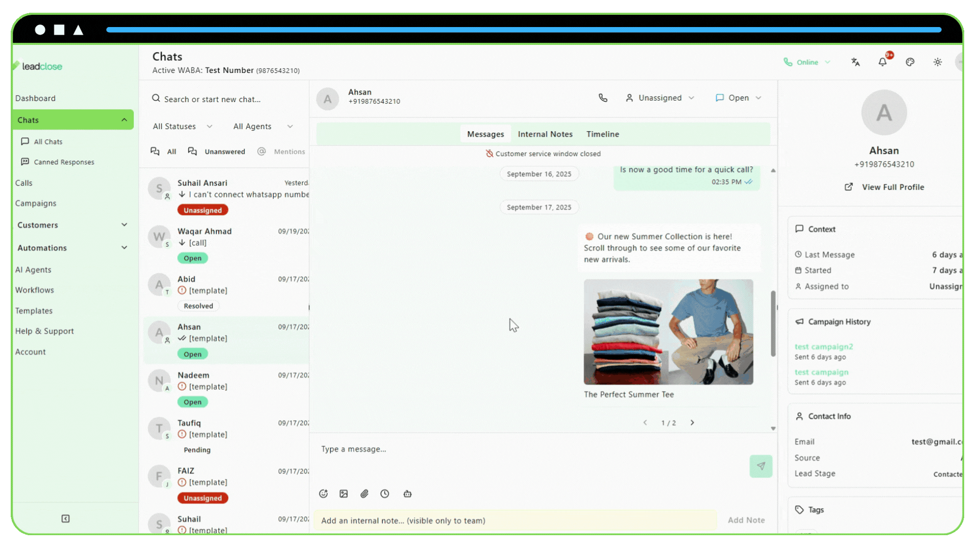Expand the Automations sidebar section
The height and width of the screenshot is (551, 980).
[x=124, y=248]
